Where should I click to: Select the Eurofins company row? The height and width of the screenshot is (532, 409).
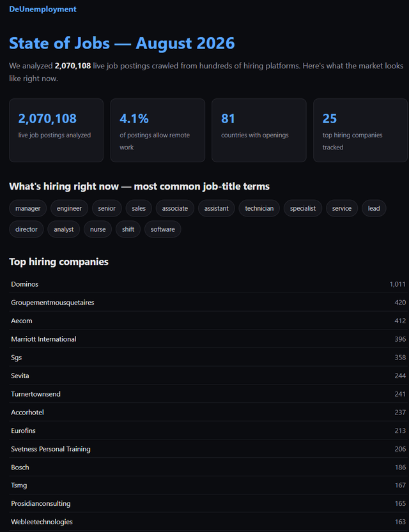208,430
